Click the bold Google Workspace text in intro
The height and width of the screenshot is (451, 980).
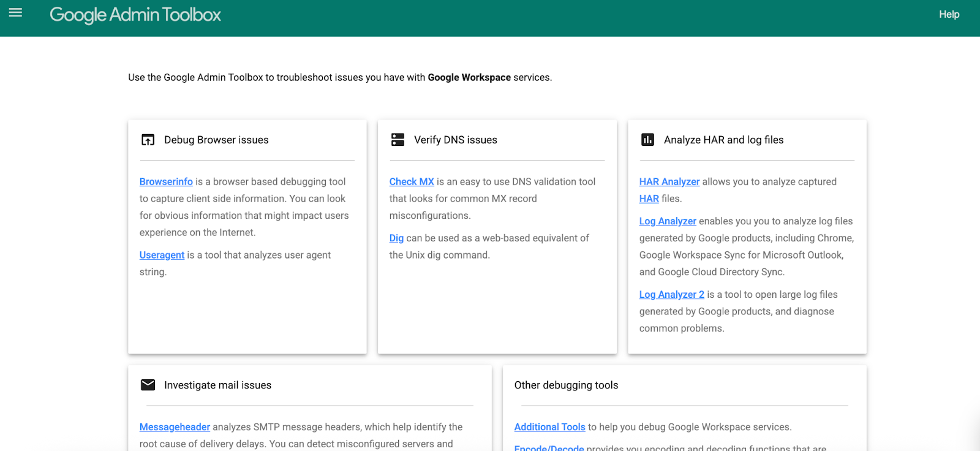coord(469,77)
